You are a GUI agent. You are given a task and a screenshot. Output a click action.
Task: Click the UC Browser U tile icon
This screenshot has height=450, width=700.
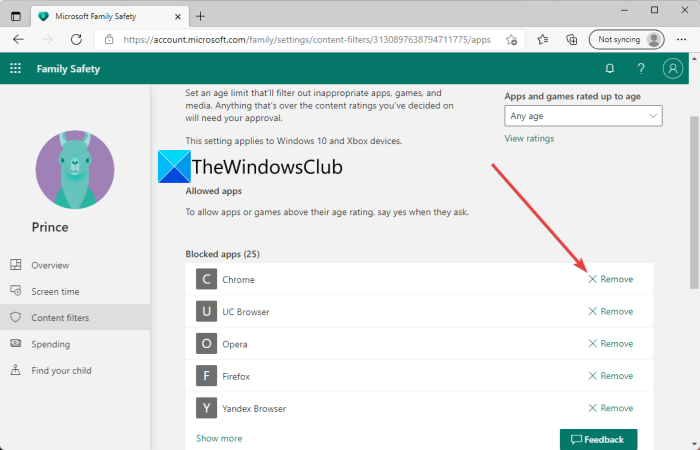(x=206, y=311)
